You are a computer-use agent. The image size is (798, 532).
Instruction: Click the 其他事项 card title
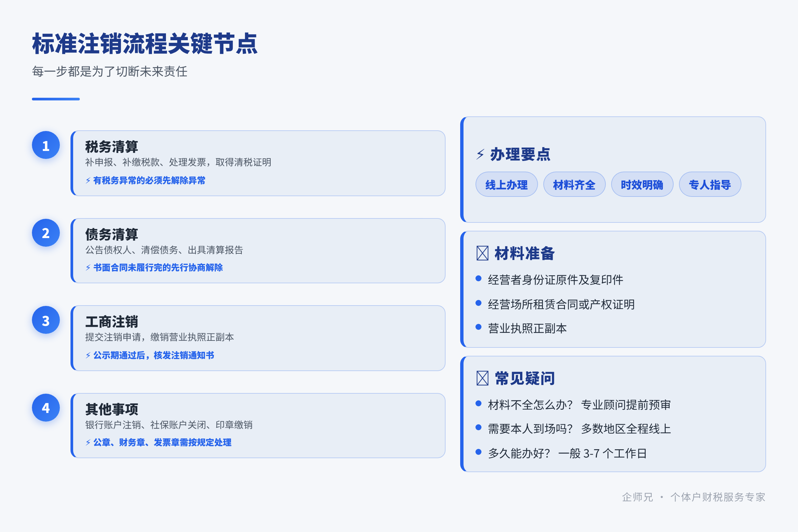tap(112, 410)
